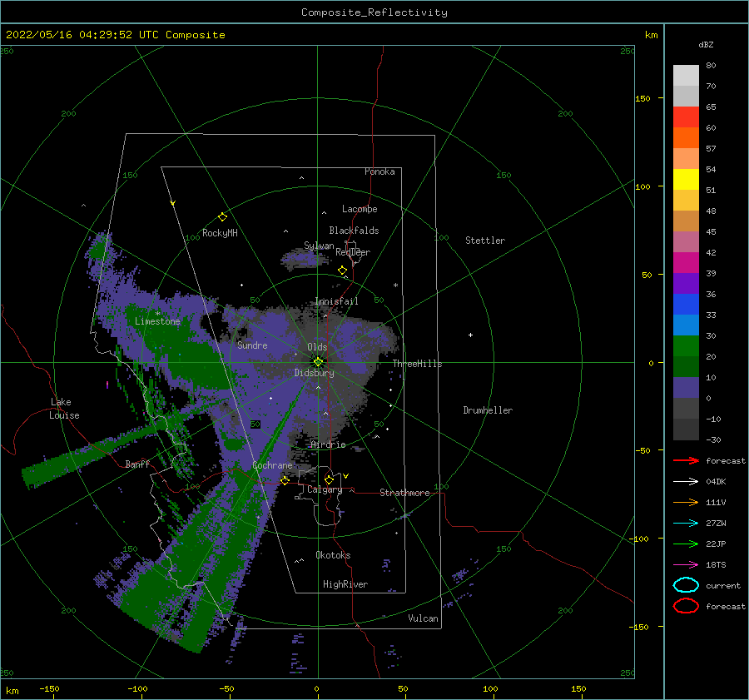Click the yellow diamond marker near RockyMH

pyautogui.click(x=222, y=217)
